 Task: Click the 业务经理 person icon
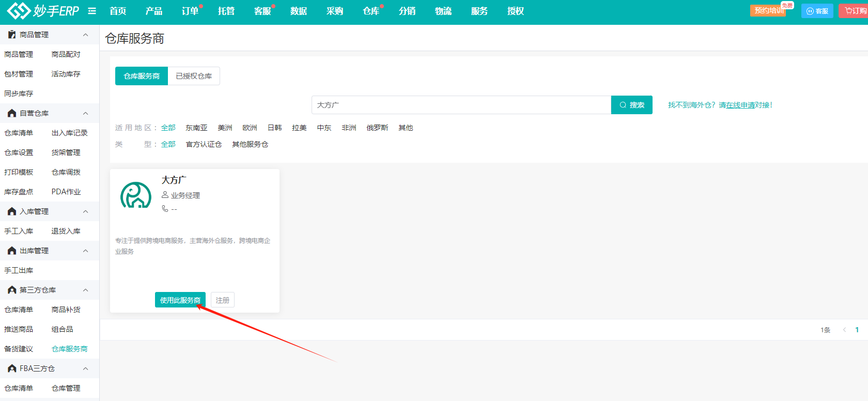point(165,195)
